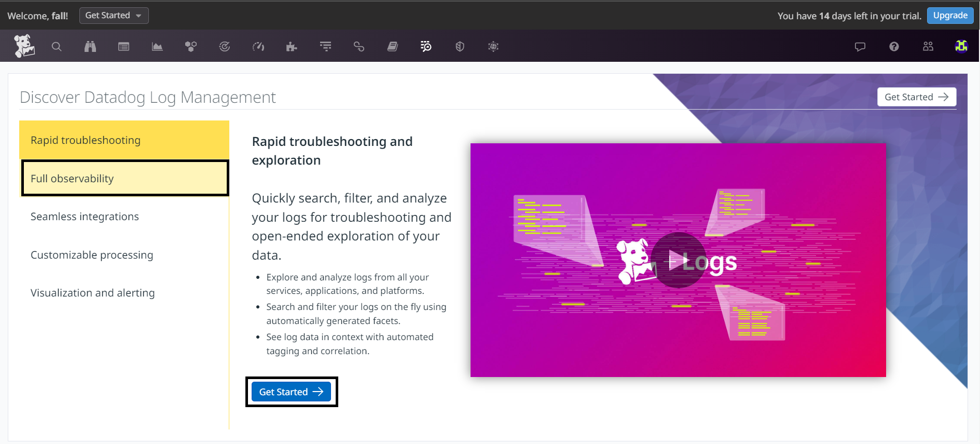Click the blue Get Started button below bullet list
The width and height of the screenshot is (980, 444).
[x=292, y=392]
